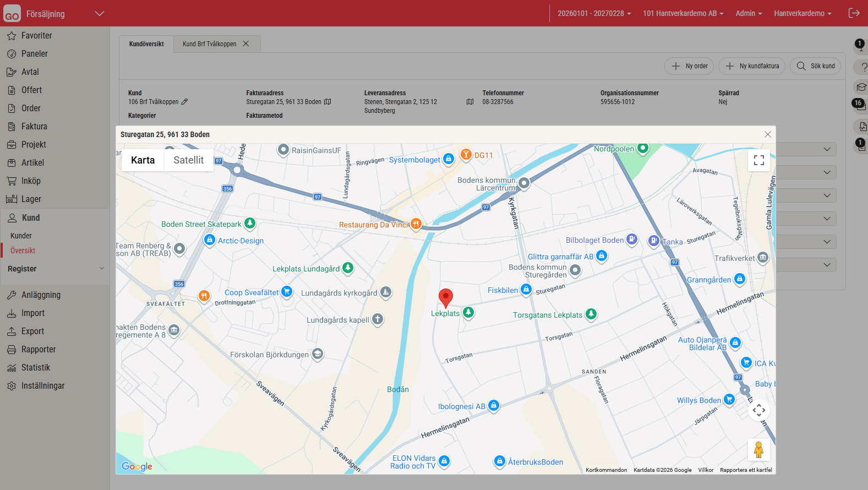Click the Granngården map marker
Screen dimensions: 868x490
[740, 279]
